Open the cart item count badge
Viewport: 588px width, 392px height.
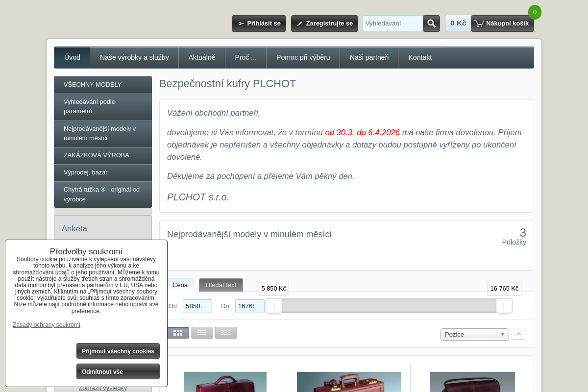click(x=535, y=12)
